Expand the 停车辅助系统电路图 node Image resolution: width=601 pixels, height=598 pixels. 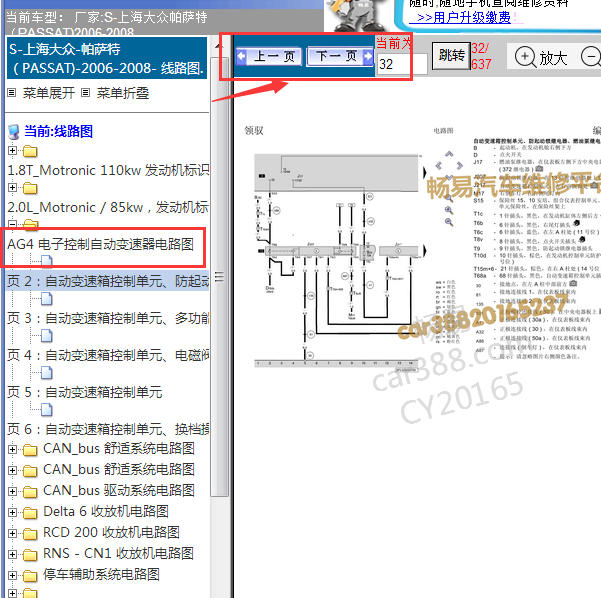click(x=12, y=576)
